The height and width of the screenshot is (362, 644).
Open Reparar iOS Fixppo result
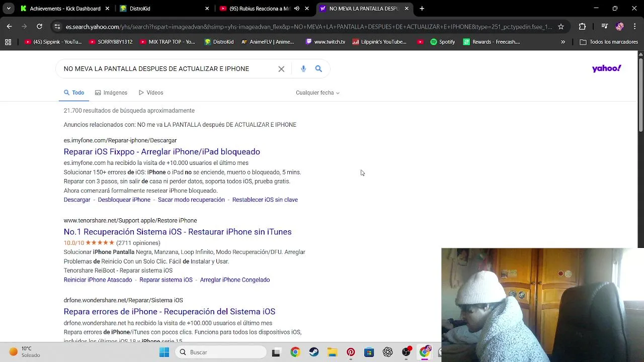[x=162, y=152]
